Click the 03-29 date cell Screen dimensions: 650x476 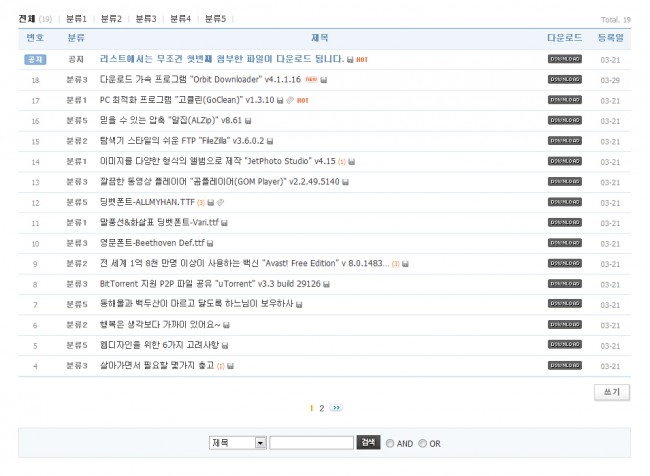pos(610,80)
